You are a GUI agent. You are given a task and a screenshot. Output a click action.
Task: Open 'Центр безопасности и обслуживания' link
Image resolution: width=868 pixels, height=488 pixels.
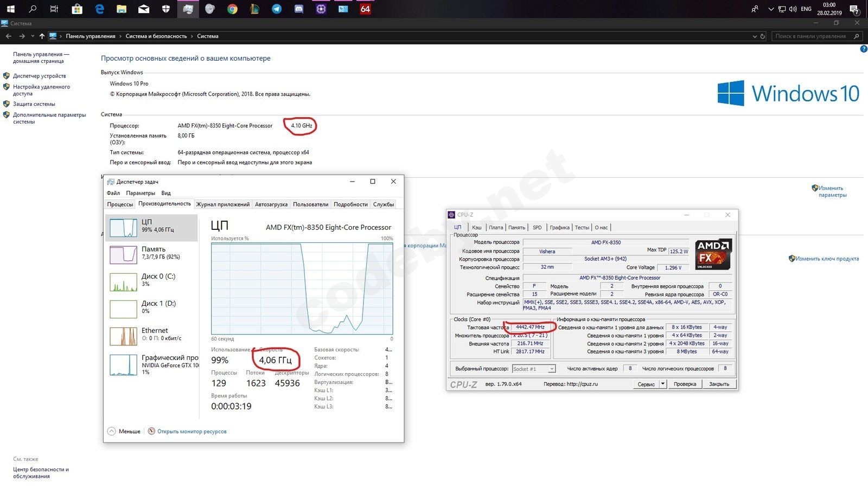point(41,473)
